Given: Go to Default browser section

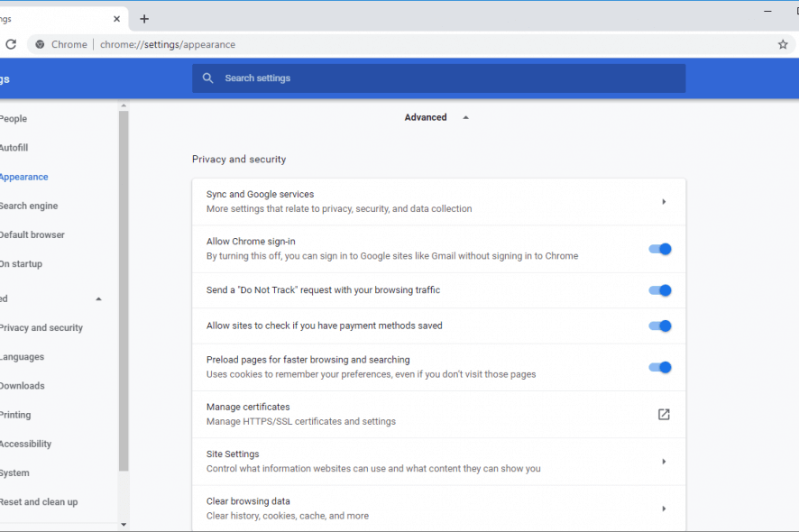Looking at the screenshot, I should click(32, 235).
